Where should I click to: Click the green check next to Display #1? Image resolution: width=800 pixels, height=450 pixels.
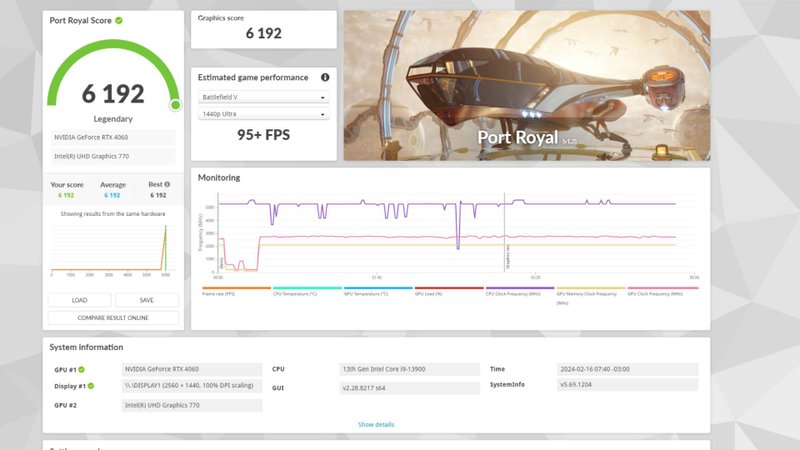click(91, 386)
